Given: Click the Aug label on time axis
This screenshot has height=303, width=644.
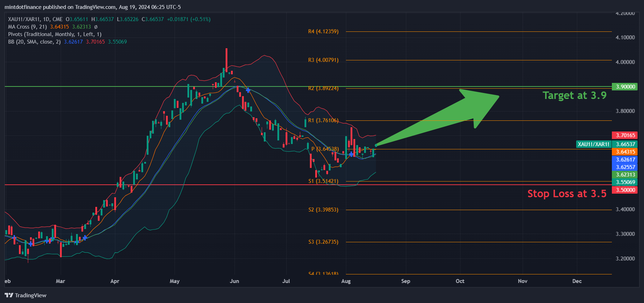Looking at the screenshot, I should pos(346,281).
